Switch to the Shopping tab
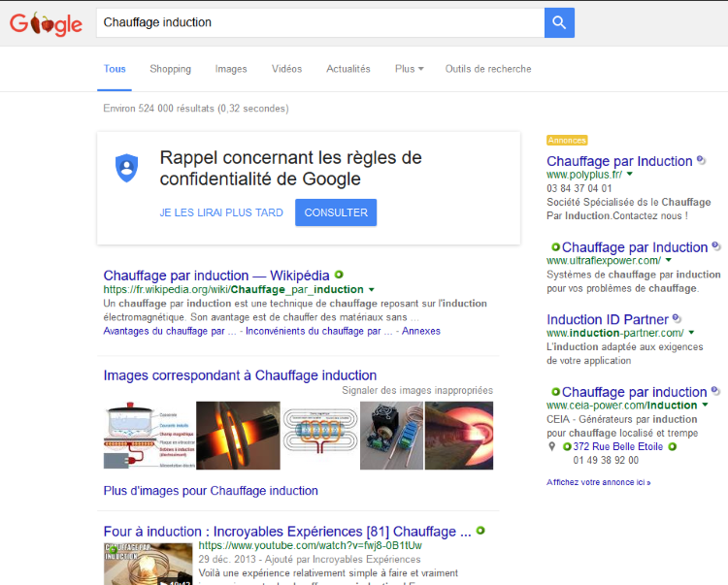Image resolution: width=728 pixels, height=585 pixels. pyautogui.click(x=171, y=69)
